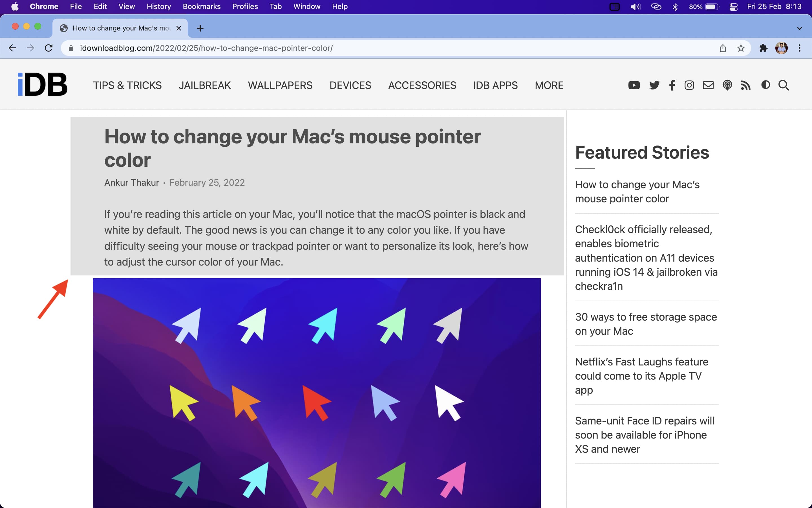The image size is (812, 508).
Task: Click the date and time in menu bar
Action: 774,7
